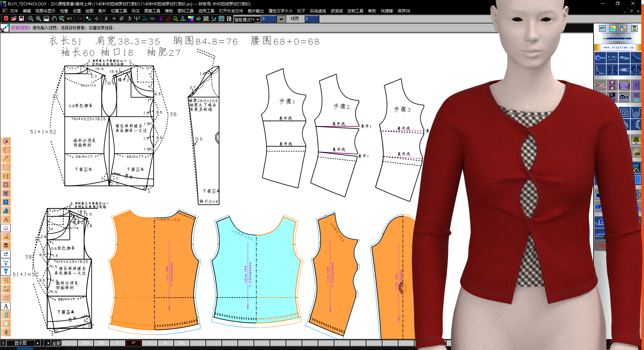Screen dimensions: 644x350
Task: Open the 绘图 menu
Action: click(89, 11)
